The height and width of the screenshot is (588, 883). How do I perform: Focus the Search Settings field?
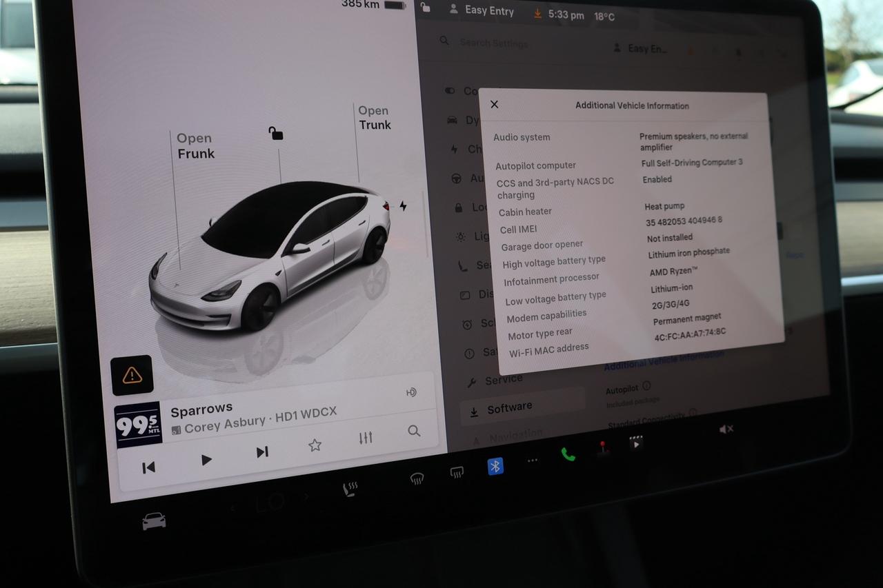[x=494, y=43]
